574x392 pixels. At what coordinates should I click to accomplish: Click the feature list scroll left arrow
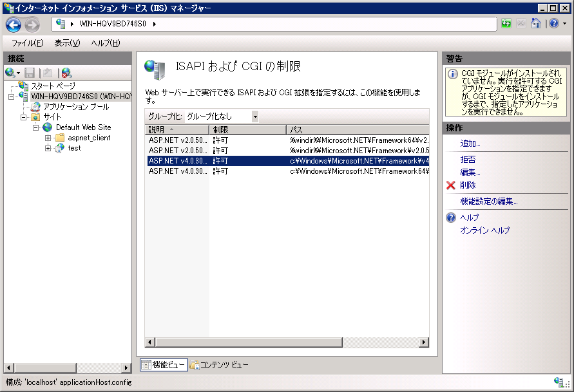pyautogui.click(x=149, y=342)
